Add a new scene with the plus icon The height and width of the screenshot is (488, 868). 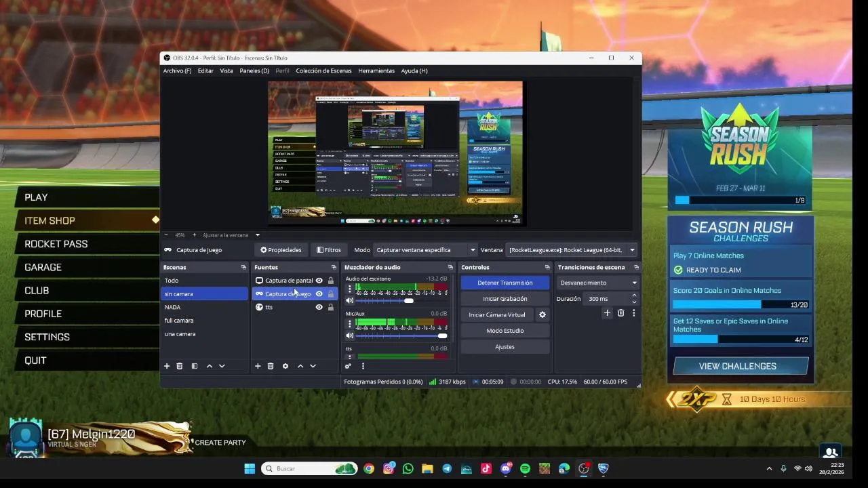click(x=167, y=366)
